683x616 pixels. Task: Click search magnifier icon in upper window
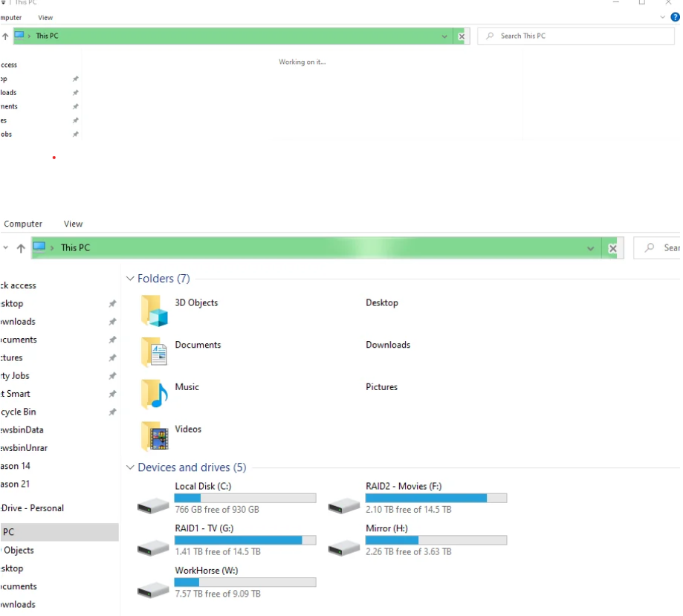[490, 36]
